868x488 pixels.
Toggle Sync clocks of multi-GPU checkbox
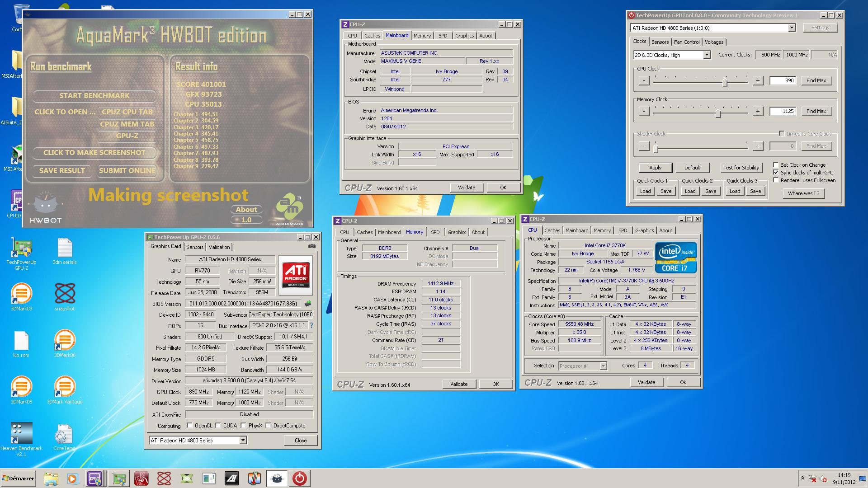(776, 173)
